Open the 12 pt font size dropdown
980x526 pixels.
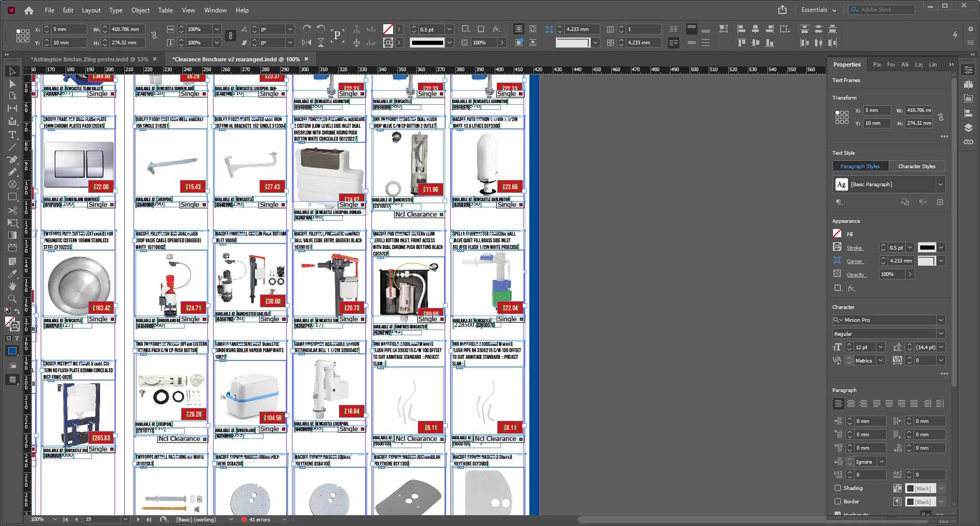pos(880,347)
